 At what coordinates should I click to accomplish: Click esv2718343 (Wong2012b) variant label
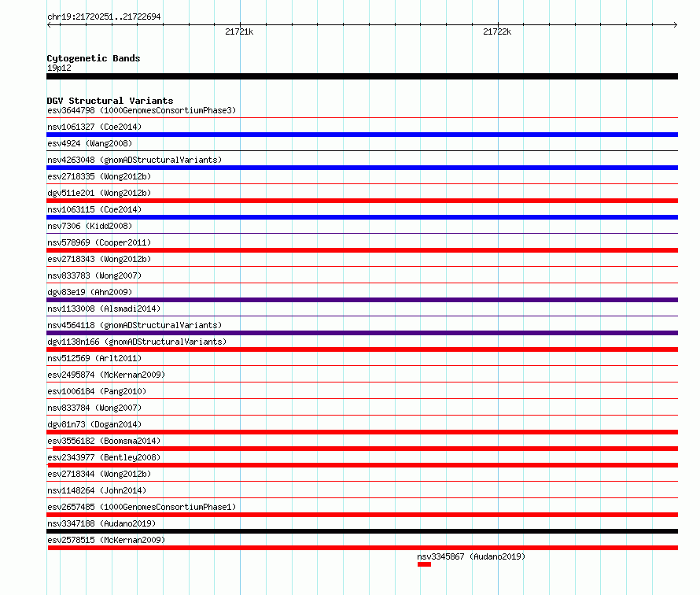99,259
